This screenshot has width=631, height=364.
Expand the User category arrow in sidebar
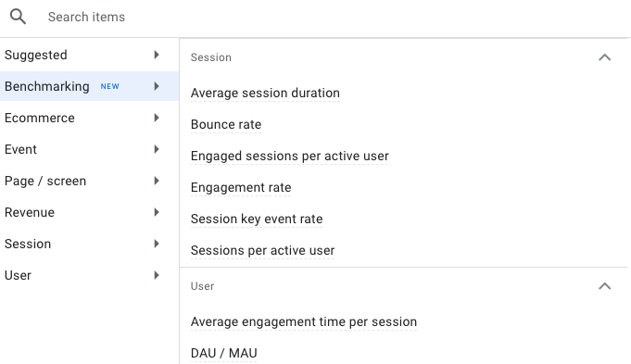[157, 275]
